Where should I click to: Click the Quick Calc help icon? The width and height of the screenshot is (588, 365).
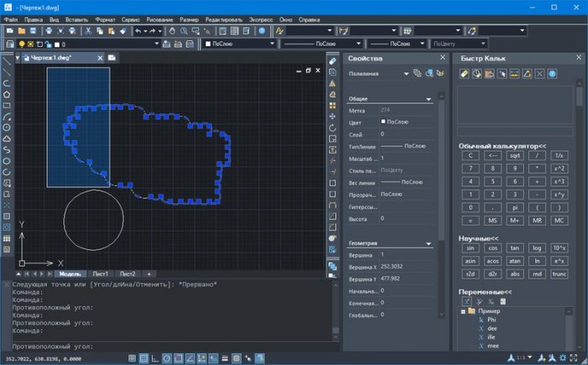point(552,74)
